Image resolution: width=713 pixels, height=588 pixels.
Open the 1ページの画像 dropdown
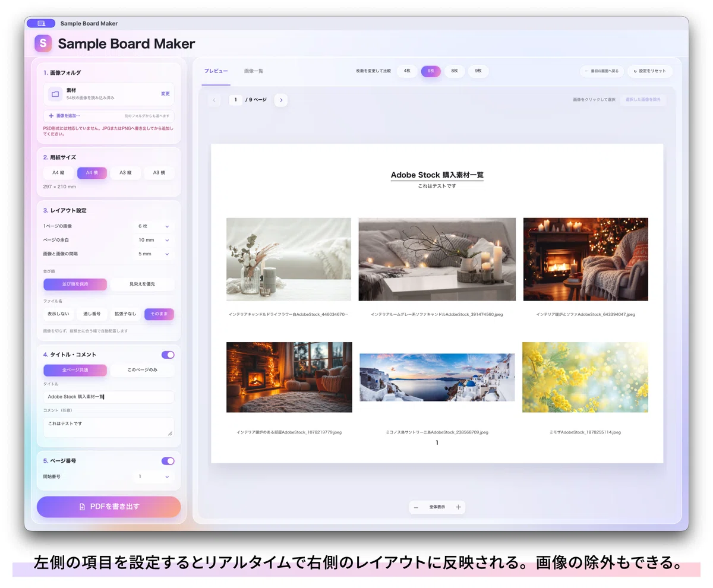(154, 226)
